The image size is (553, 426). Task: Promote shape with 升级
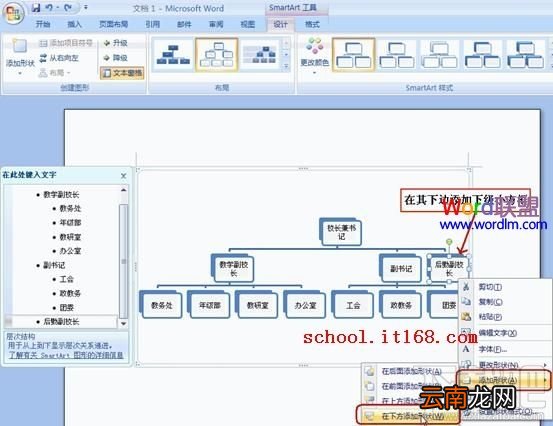(115, 43)
